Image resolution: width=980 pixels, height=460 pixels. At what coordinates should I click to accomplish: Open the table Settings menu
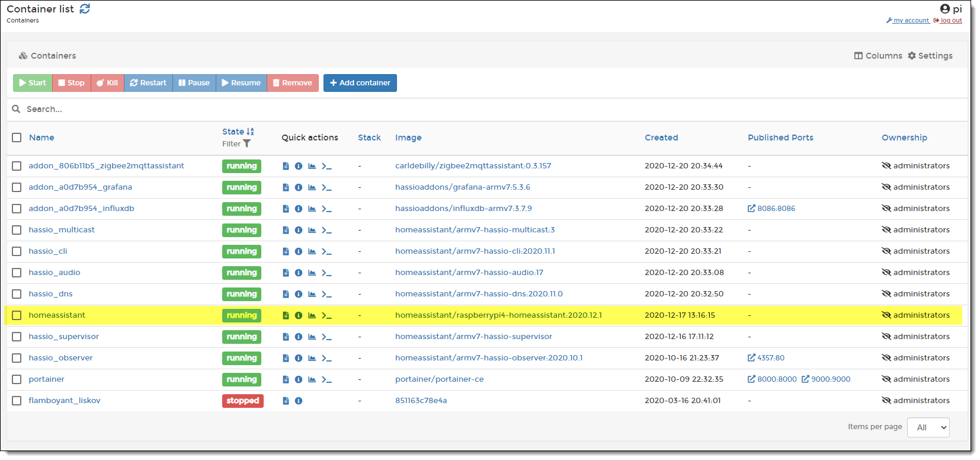930,56
